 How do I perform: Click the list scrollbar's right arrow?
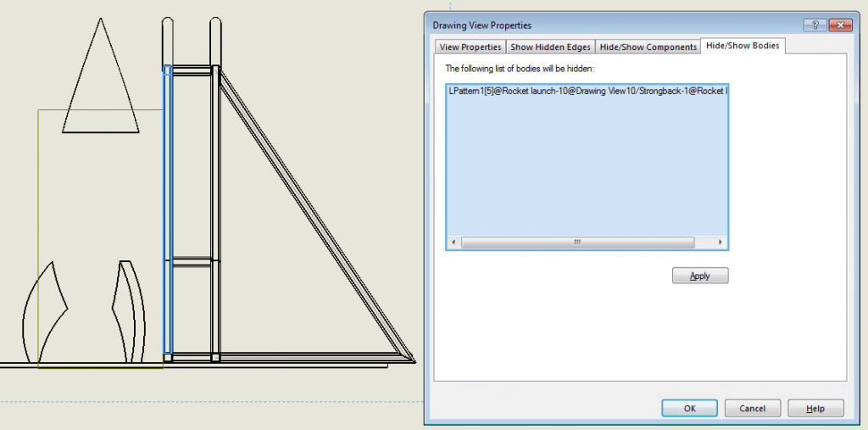point(721,243)
